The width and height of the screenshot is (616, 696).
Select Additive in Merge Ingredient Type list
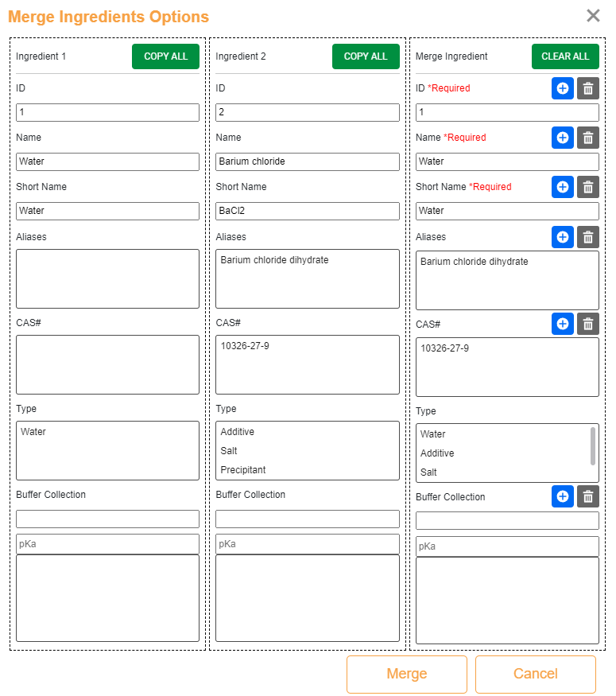pos(437,453)
